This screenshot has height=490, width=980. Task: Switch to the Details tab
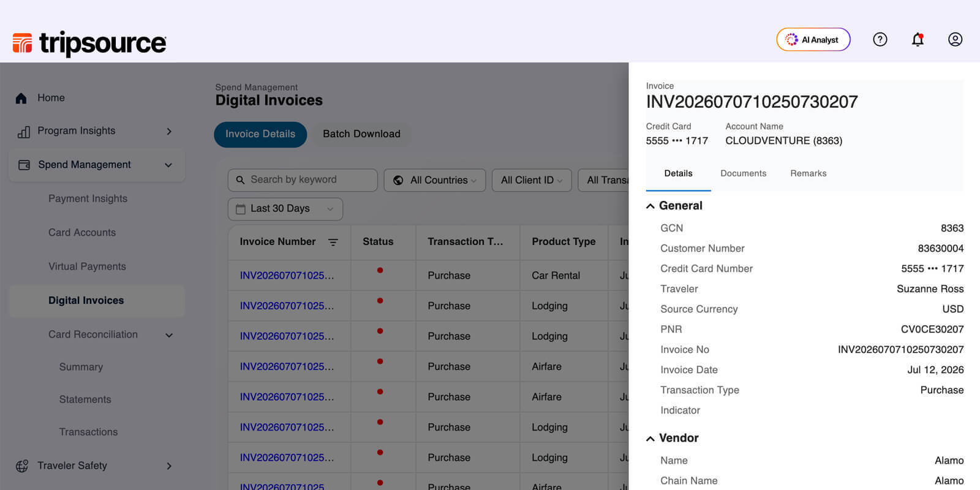click(679, 174)
